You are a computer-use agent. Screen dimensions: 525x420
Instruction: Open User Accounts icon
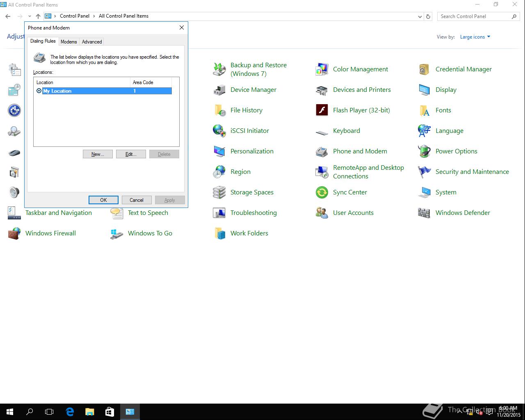pyautogui.click(x=322, y=213)
